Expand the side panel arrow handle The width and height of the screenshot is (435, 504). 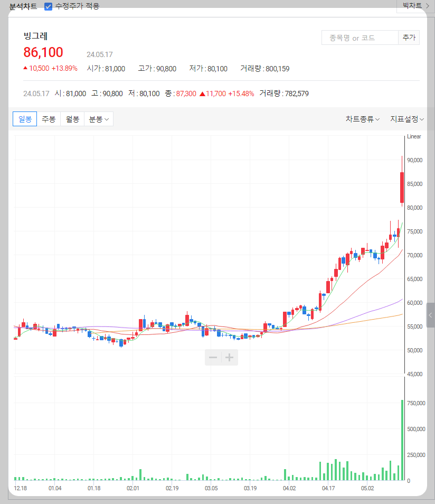[x=430, y=315]
